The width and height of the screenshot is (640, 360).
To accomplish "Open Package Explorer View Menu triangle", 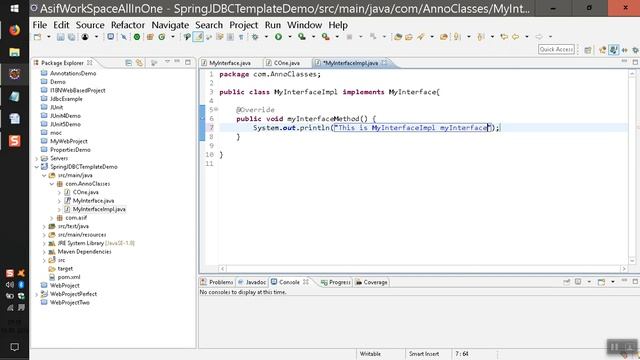I will pyautogui.click(x=167, y=62).
